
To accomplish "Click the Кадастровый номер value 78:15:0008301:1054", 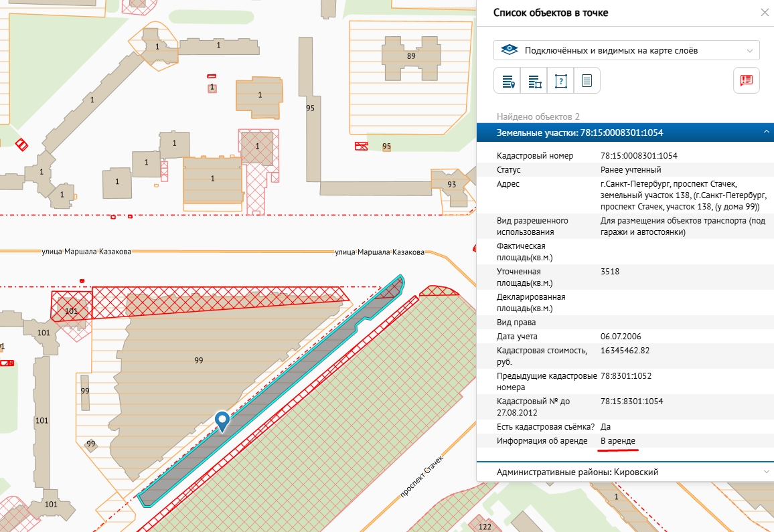I will point(639,156).
